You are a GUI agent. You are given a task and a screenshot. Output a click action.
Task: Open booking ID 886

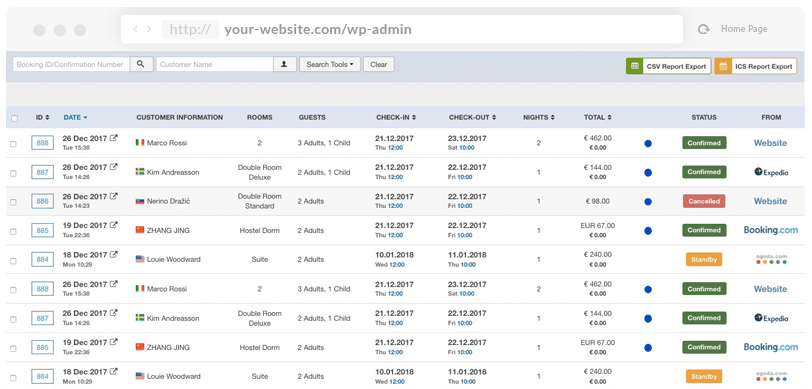[x=42, y=201]
